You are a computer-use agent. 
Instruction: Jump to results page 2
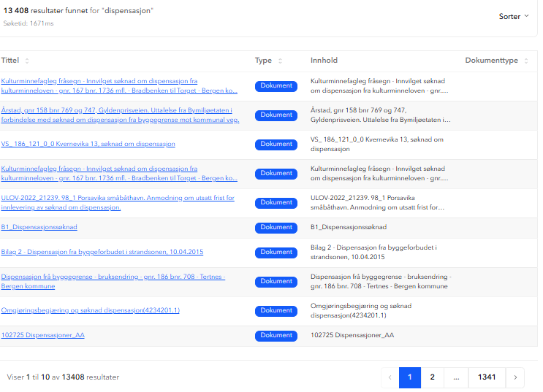(x=432, y=377)
